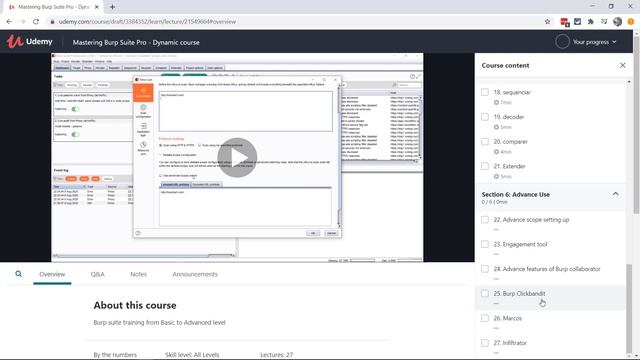Select the Mastering Burp Suite Pro browser tab

click(53, 7)
